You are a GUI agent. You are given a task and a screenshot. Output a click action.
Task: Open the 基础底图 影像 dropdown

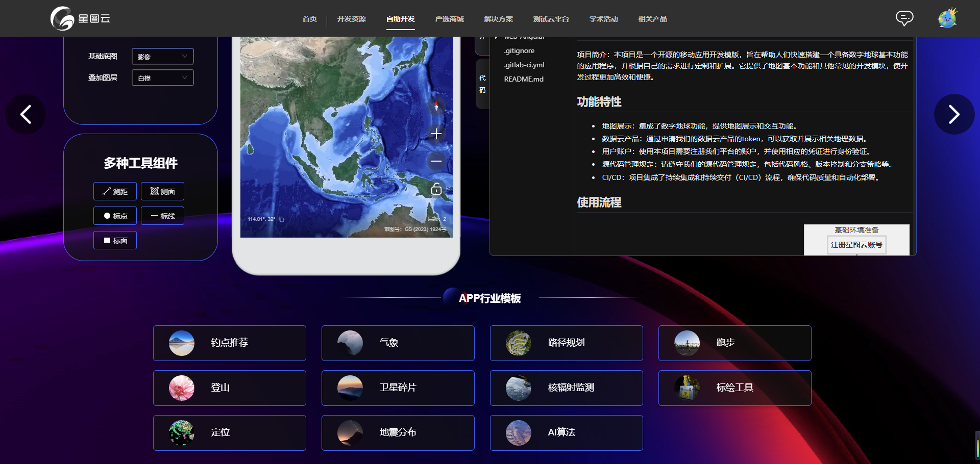(x=163, y=56)
